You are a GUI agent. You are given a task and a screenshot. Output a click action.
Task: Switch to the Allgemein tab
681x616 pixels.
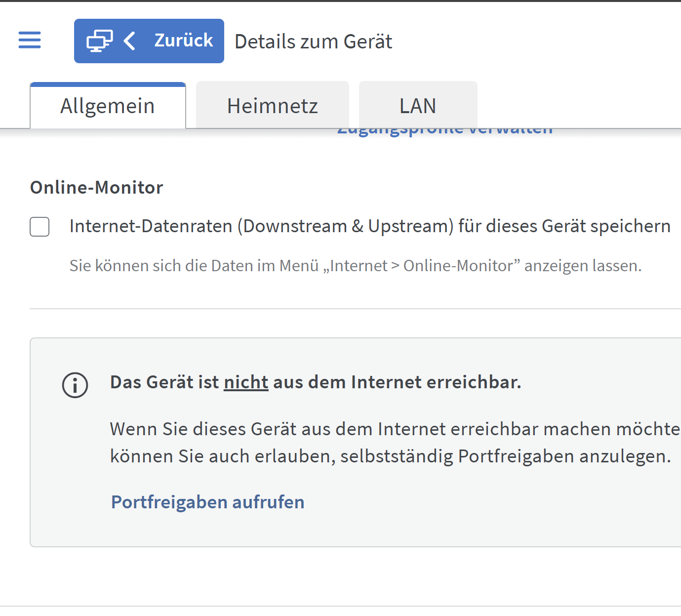point(108,106)
